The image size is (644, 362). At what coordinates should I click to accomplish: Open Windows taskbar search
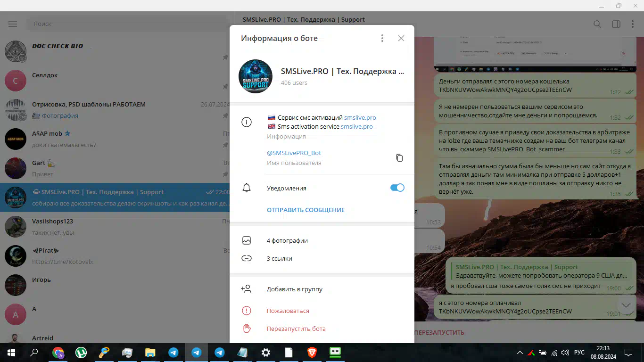pyautogui.click(x=34, y=353)
